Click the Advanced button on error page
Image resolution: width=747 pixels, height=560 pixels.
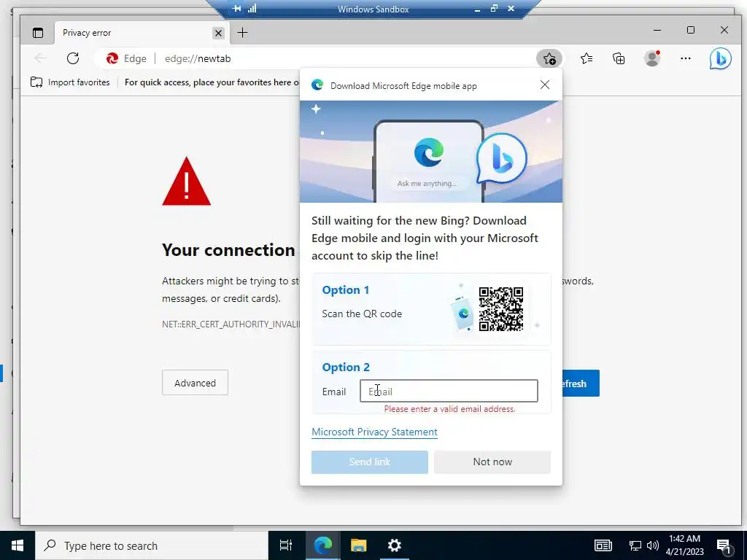(195, 383)
